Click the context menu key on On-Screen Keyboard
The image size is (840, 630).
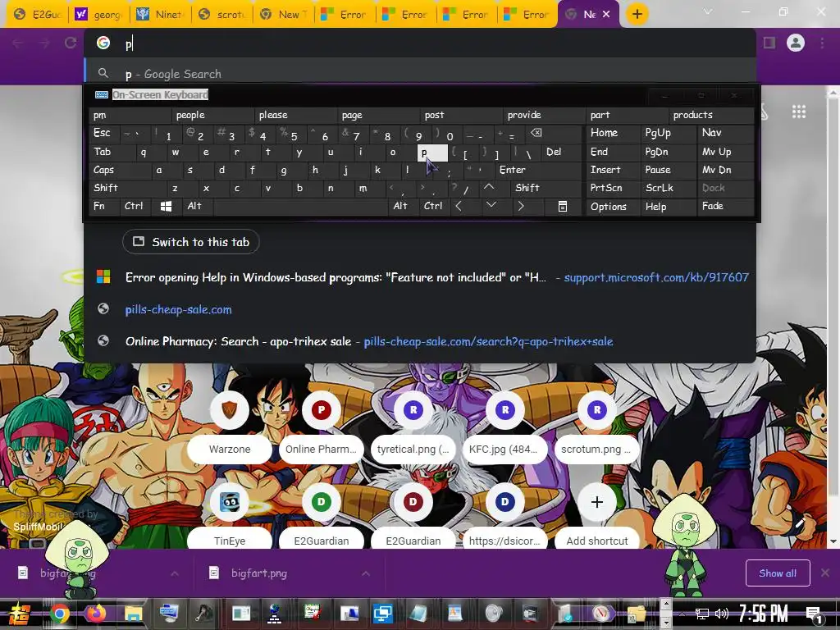(563, 206)
